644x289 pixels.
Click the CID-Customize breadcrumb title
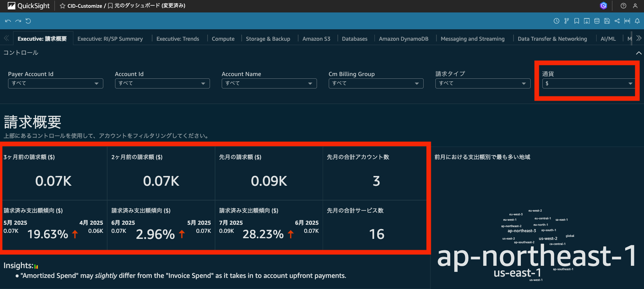(85, 6)
